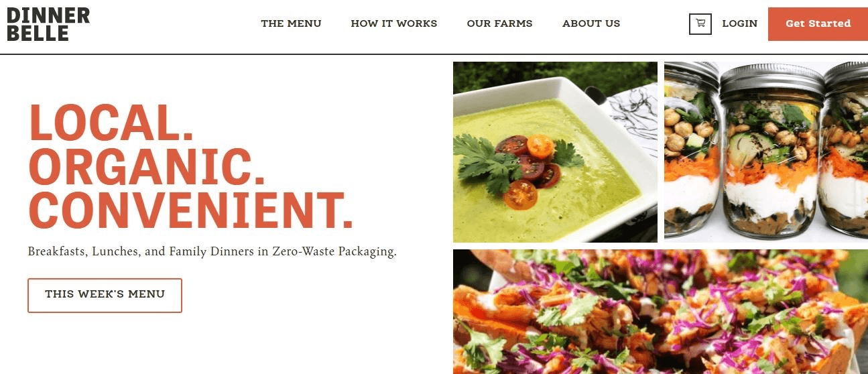The height and width of the screenshot is (374, 868).
Task: Open THIS WEEK'S MENU button
Action: coord(105,295)
